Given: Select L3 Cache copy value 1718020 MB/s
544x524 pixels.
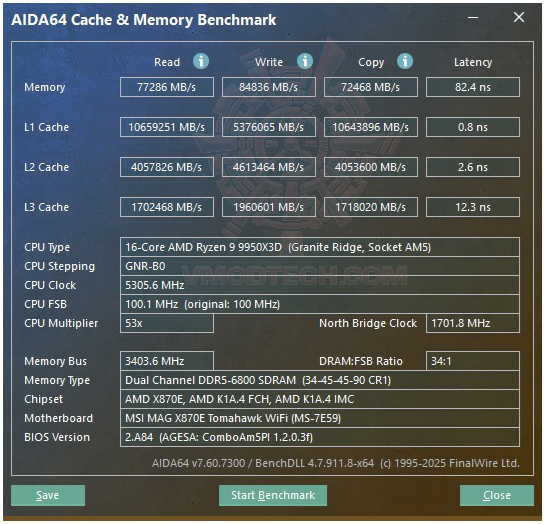Looking at the screenshot, I should pos(371,207).
